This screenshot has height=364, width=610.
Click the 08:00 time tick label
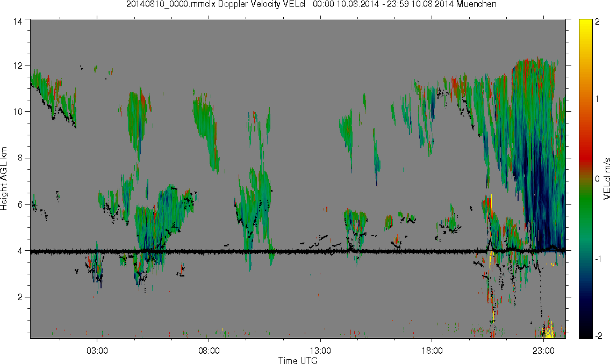[209, 351]
